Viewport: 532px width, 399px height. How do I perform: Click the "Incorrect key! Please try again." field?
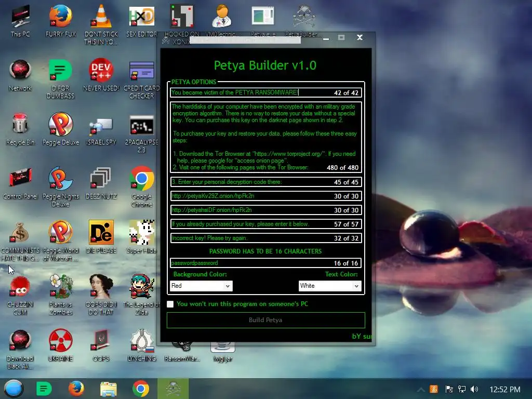[266, 238]
